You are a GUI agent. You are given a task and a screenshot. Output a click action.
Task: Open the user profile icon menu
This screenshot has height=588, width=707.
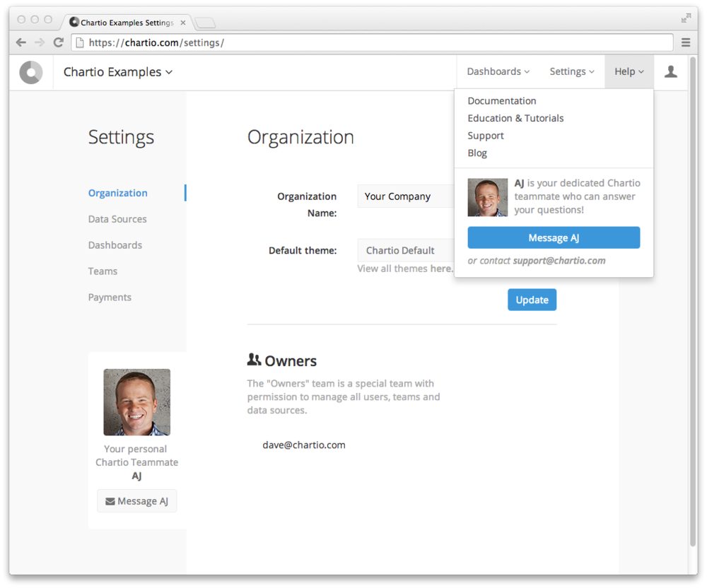coord(670,71)
